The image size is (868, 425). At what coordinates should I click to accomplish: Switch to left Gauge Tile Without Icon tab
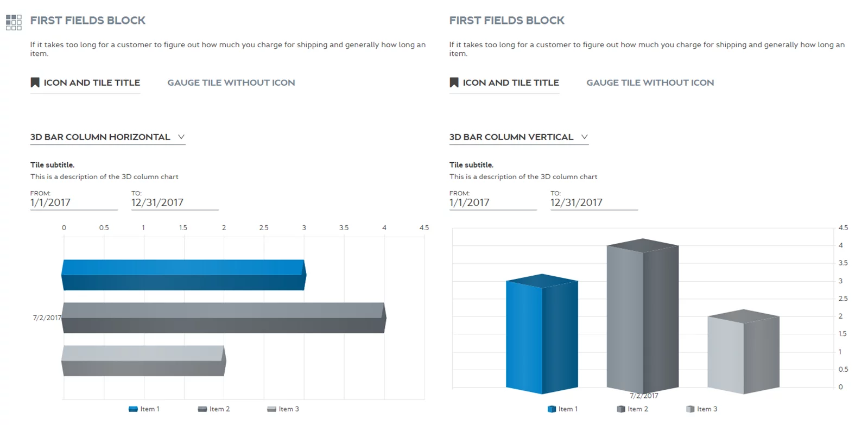tap(231, 83)
